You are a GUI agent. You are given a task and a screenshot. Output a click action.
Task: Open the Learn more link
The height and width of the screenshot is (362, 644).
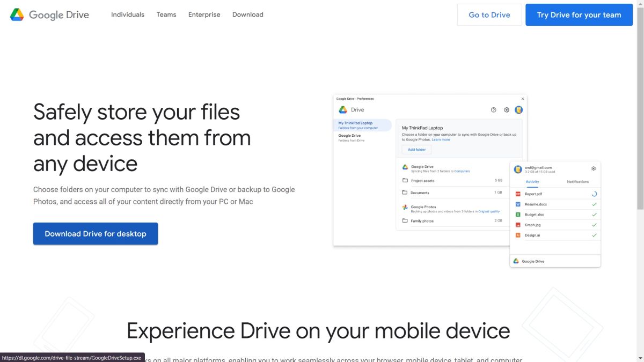(x=441, y=139)
